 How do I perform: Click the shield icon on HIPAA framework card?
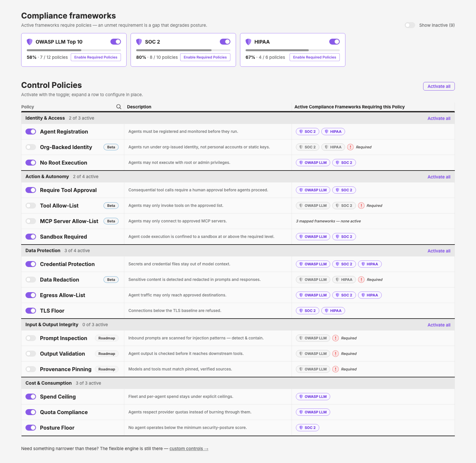(x=249, y=42)
